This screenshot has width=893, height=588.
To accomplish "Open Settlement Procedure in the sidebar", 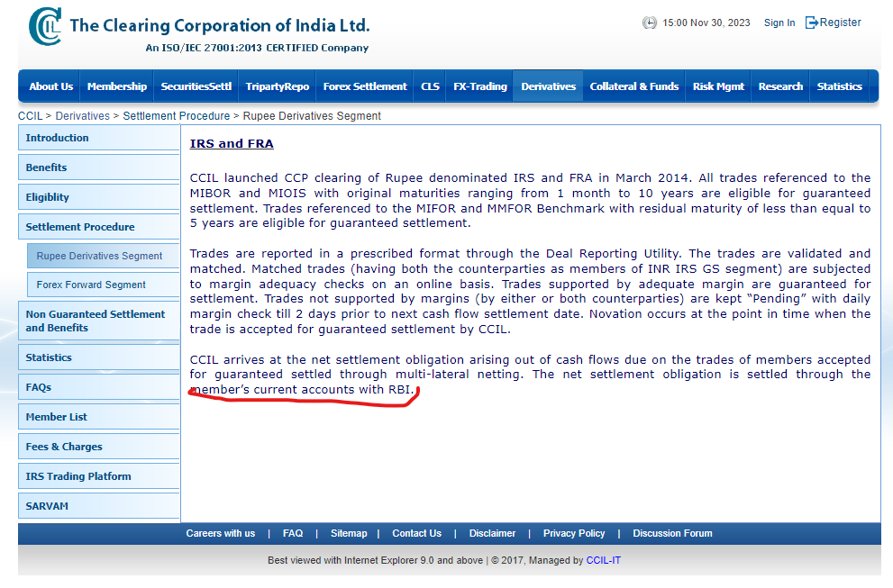I will point(98,227).
